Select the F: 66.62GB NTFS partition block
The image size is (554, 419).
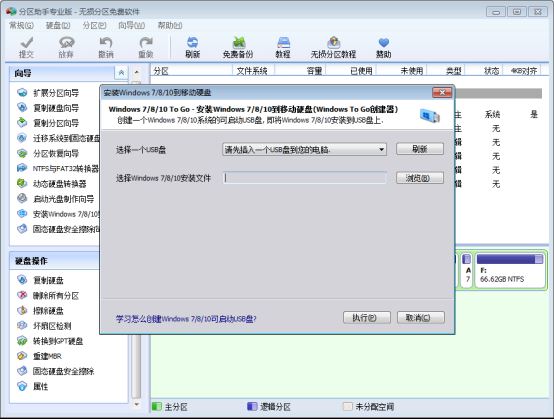coord(509,270)
